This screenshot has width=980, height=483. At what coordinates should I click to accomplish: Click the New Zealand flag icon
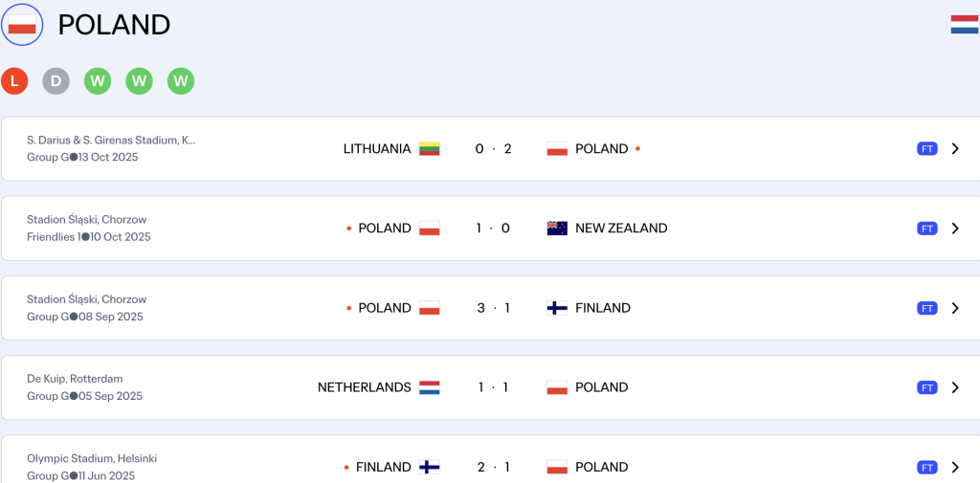557,229
